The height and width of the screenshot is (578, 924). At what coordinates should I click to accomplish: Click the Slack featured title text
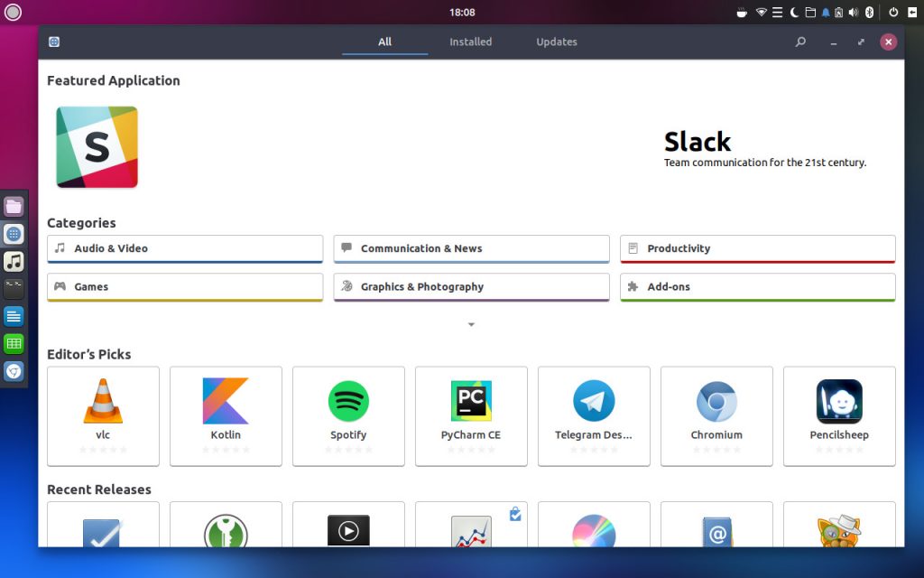tap(698, 142)
